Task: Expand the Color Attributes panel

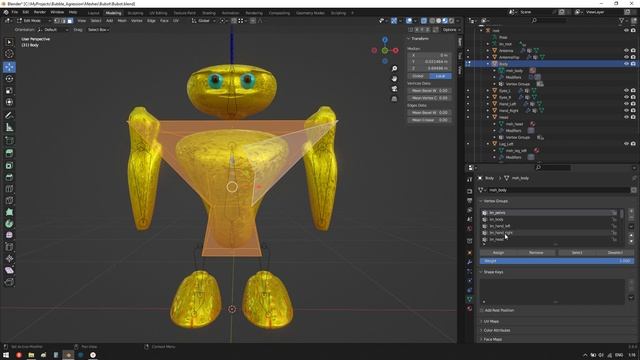Action: pos(497,330)
